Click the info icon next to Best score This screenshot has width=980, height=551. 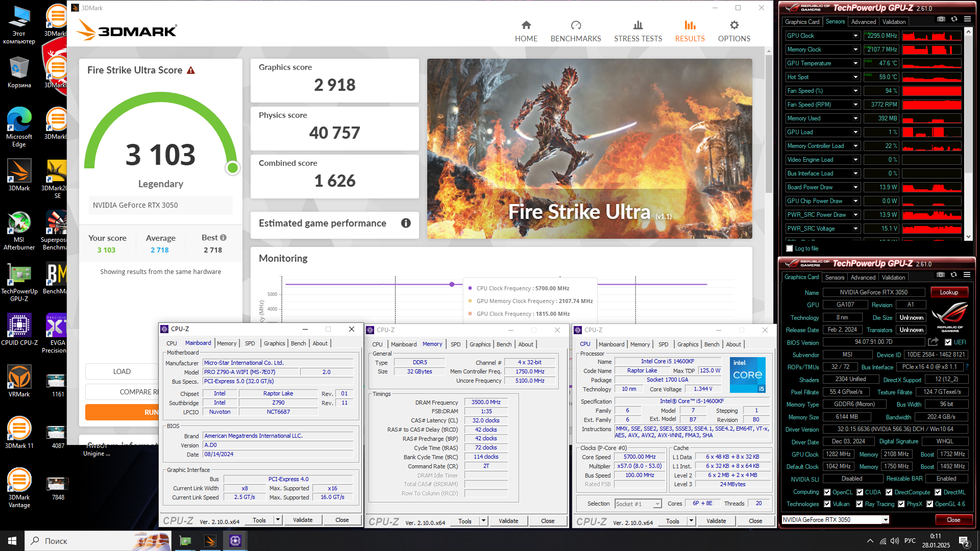[x=223, y=238]
